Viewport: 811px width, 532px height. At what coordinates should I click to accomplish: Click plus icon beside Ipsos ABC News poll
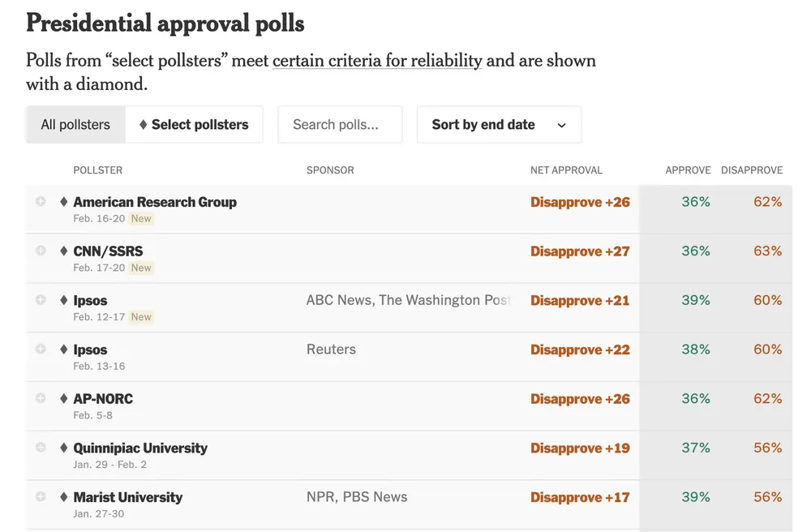tap(41, 300)
